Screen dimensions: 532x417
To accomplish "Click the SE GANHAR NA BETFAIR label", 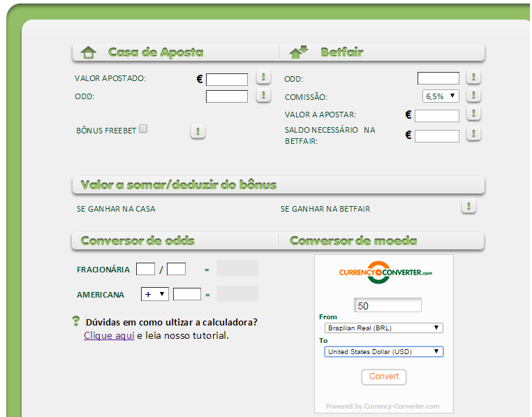I will pyautogui.click(x=325, y=209).
